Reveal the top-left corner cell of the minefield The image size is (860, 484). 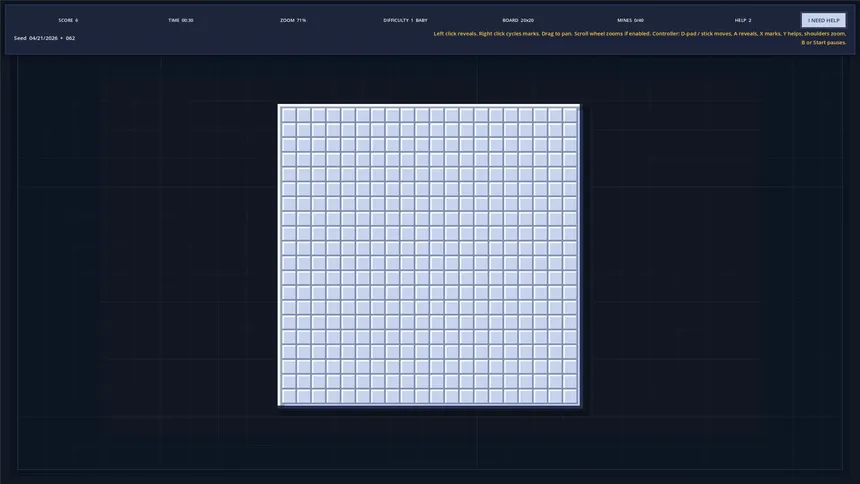(x=288, y=115)
